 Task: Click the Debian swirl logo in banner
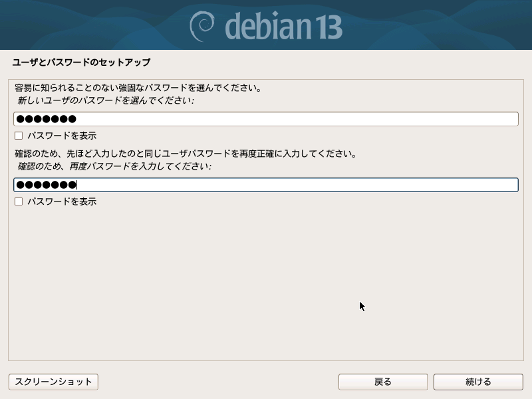202,26
